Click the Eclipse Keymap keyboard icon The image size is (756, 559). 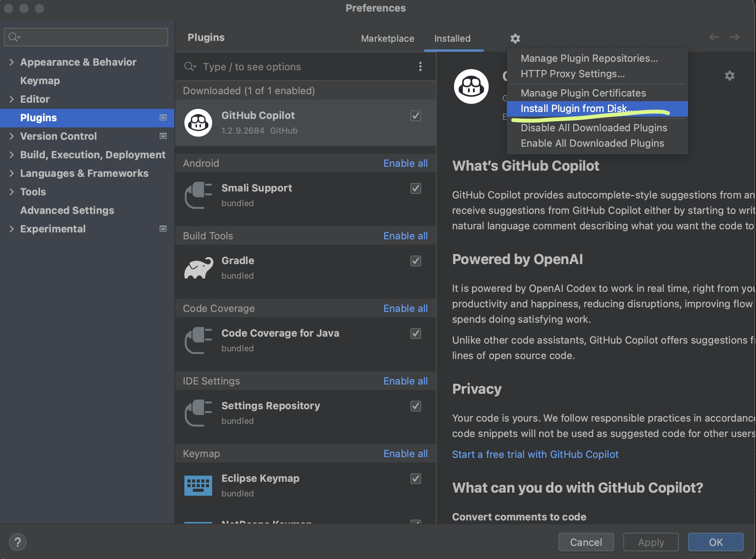(198, 486)
